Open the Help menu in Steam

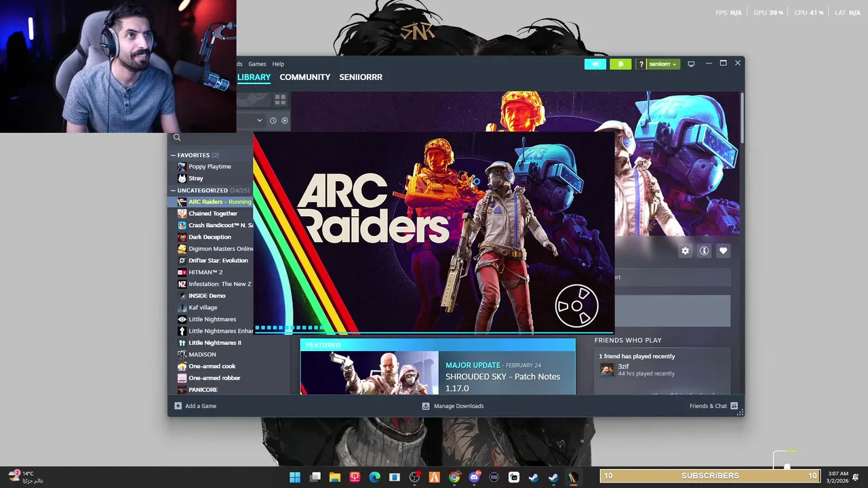click(x=278, y=64)
